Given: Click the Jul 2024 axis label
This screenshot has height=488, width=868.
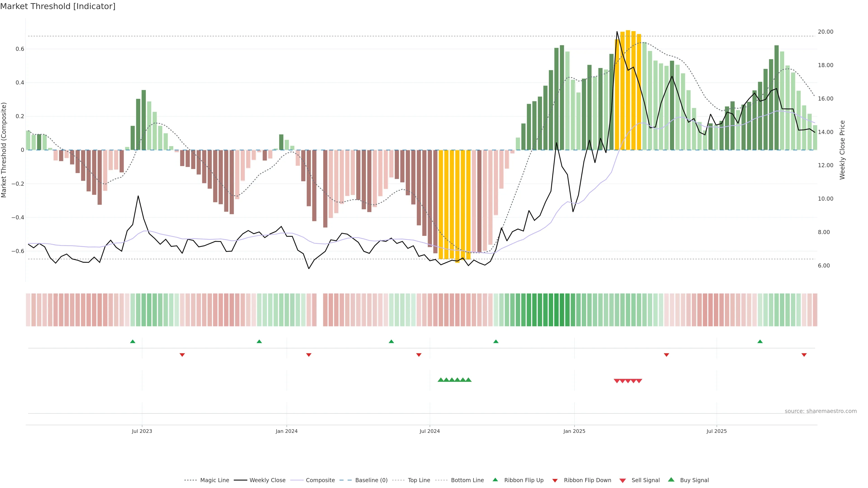Looking at the screenshot, I should [430, 431].
